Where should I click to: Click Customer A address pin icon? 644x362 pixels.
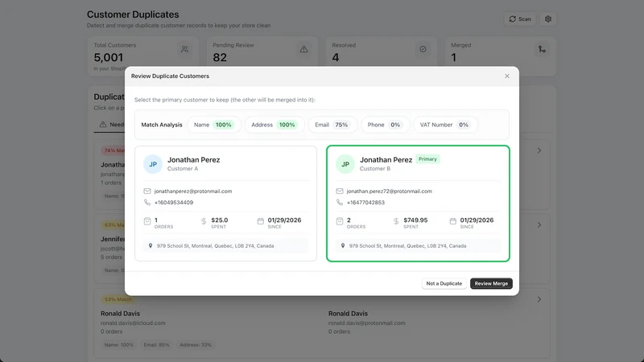coord(151,246)
